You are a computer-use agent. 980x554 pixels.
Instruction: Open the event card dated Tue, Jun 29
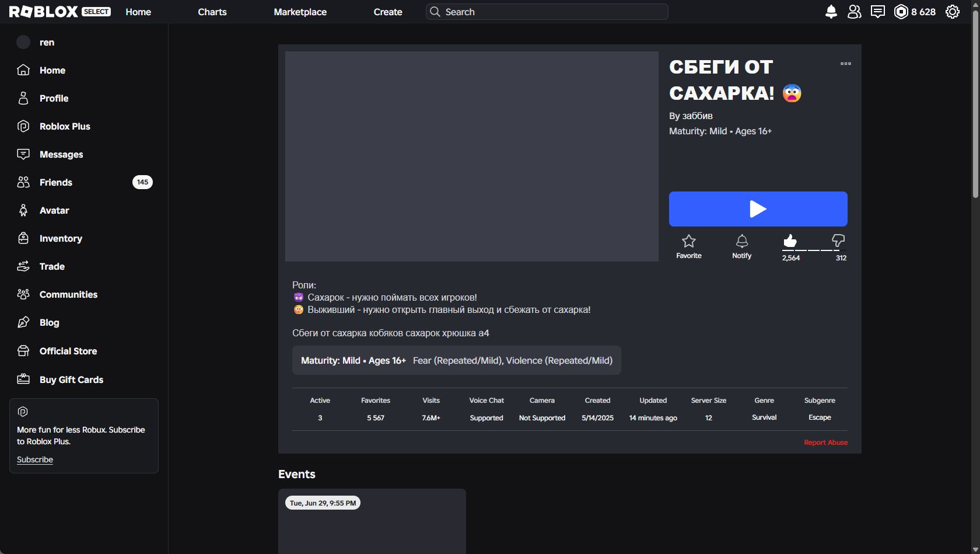point(372,521)
